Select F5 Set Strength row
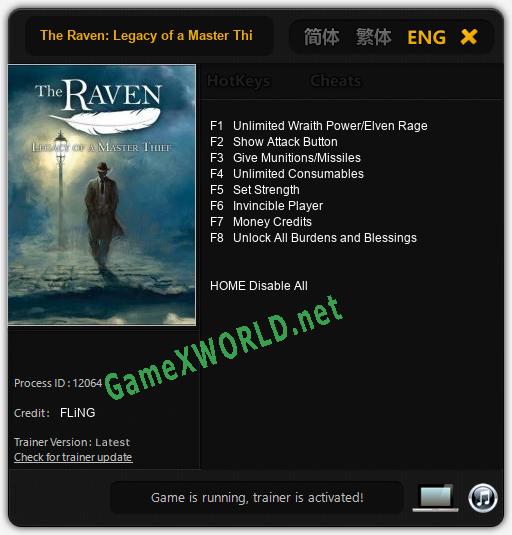The width and height of the screenshot is (512, 535). pos(255,190)
